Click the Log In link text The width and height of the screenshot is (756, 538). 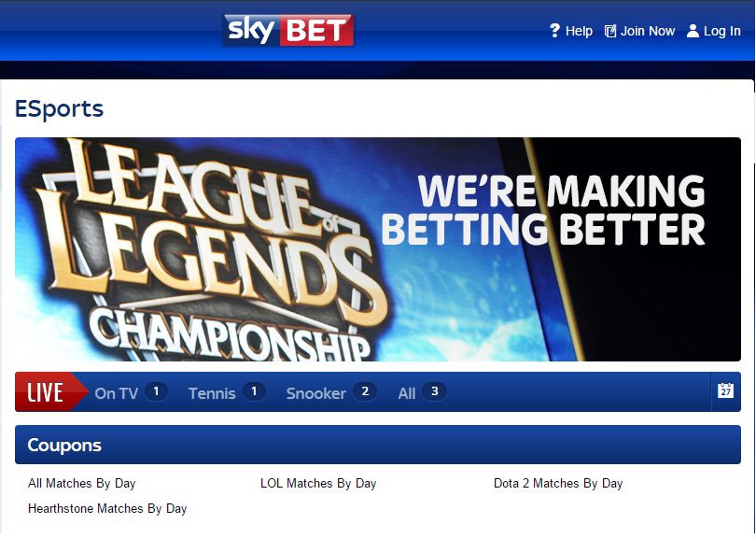[721, 31]
